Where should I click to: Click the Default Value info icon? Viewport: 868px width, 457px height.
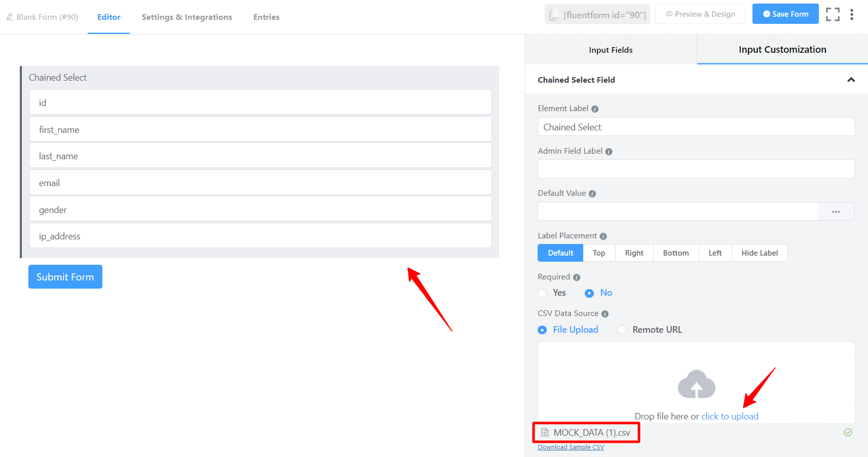(x=592, y=194)
